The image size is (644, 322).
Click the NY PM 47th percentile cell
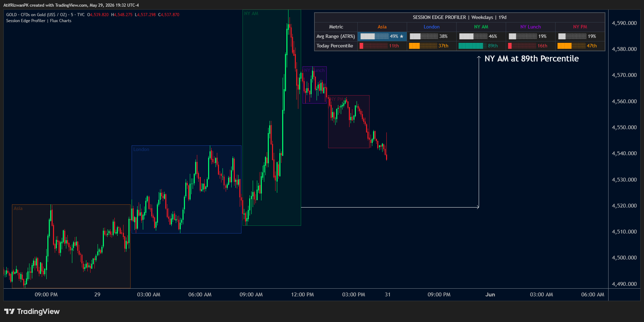[580, 46]
